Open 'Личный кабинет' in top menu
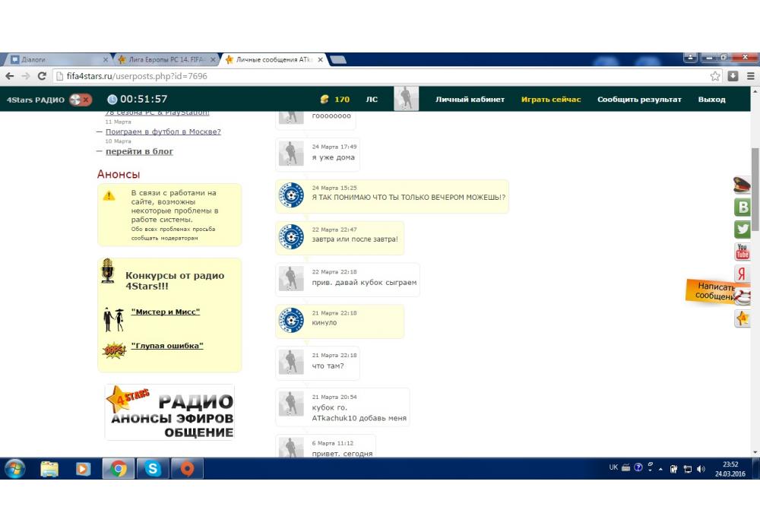 (470, 100)
